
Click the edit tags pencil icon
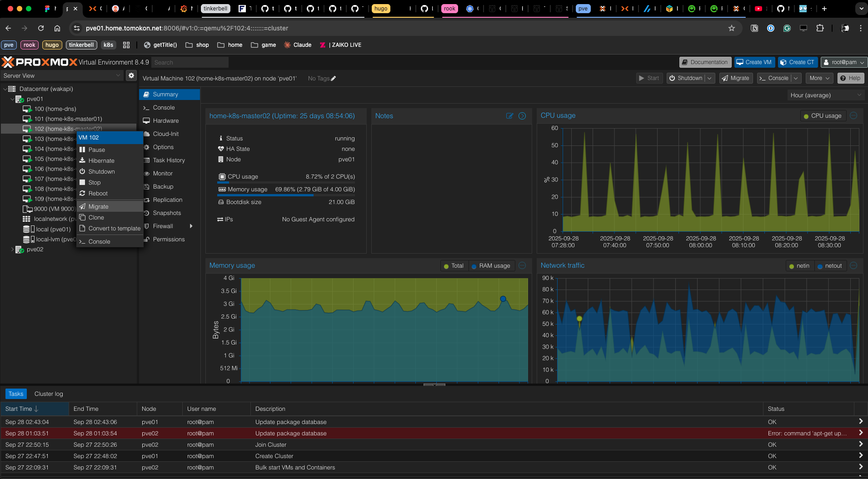(334, 79)
